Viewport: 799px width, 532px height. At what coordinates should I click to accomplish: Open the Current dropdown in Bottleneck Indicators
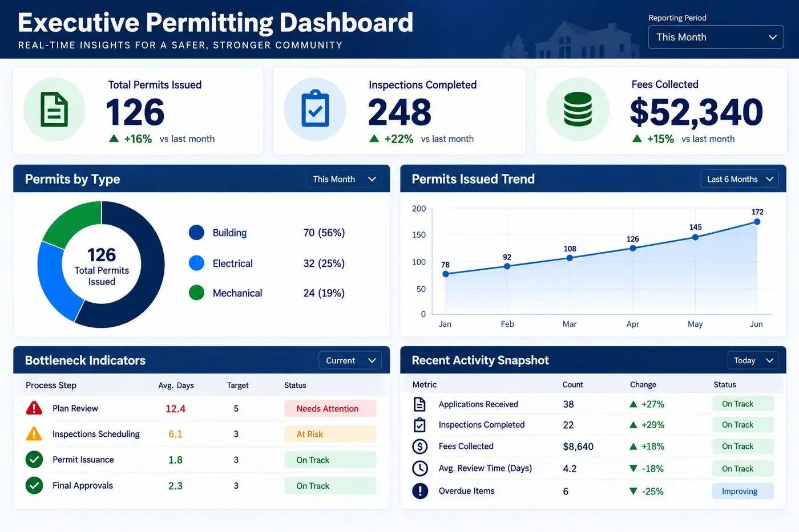[350, 360]
